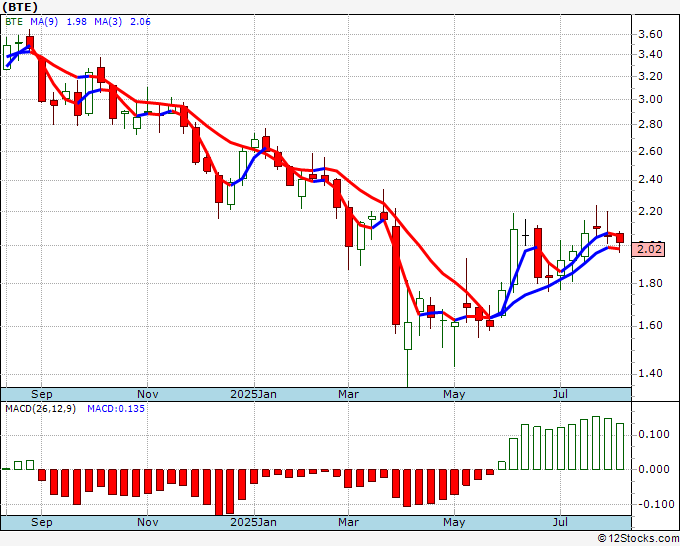
Task: Click the 2.80 price axis label
Action: pos(650,124)
